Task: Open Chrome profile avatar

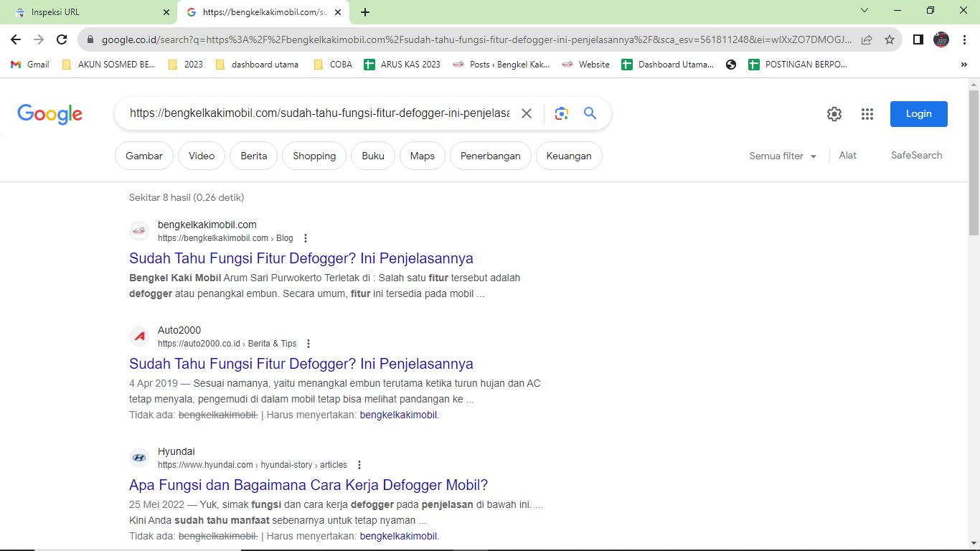Action: pos(941,39)
